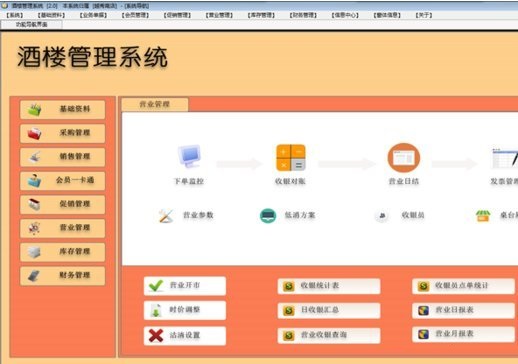This screenshot has height=364, width=518.
Task: Open the 【库存管理】 menu
Action: pos(261,15)
